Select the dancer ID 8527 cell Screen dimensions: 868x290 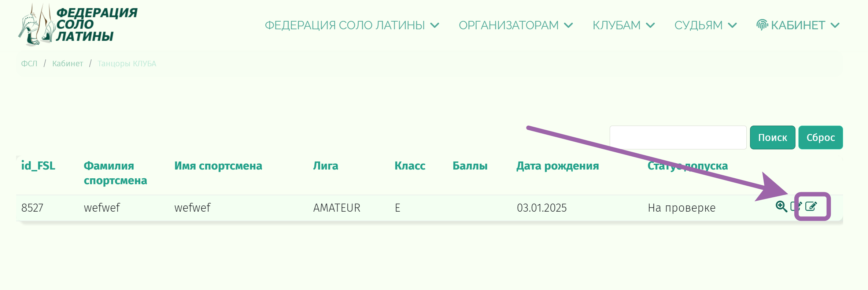pos(32,208)
